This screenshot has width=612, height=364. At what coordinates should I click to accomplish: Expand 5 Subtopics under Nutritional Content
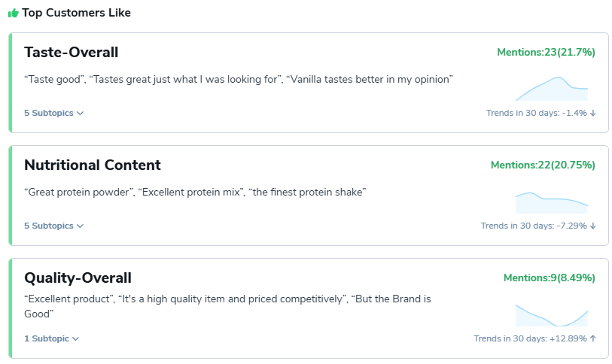[x=53, y=226]
